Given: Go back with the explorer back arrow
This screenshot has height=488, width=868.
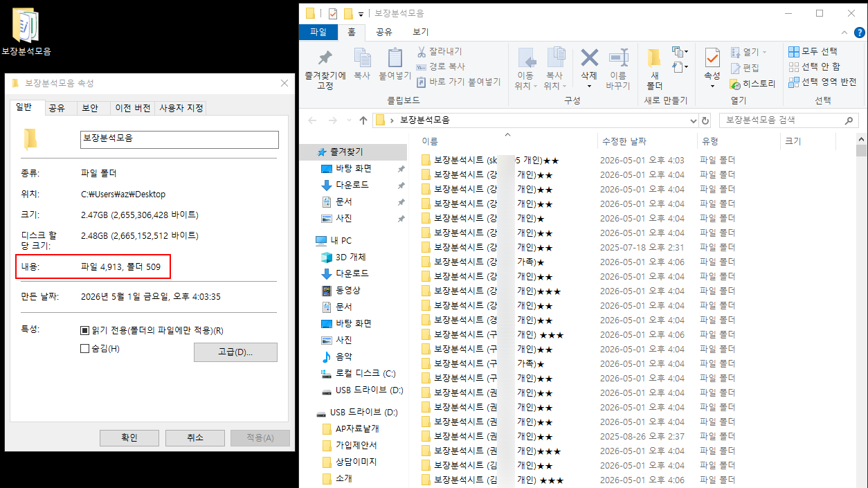Looking at the screenshot, I should 313,120.
